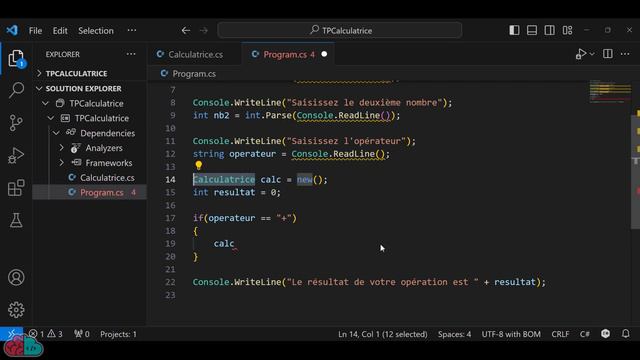Open the remote window status icon
640x360 pixels.
click(11, 334)
